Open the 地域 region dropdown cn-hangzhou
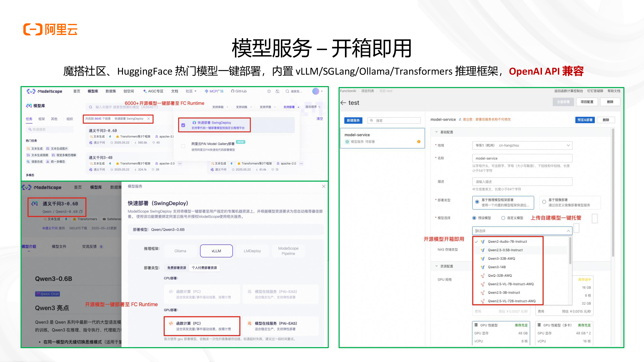The image size is (644, 362). (x=522, y=145)
